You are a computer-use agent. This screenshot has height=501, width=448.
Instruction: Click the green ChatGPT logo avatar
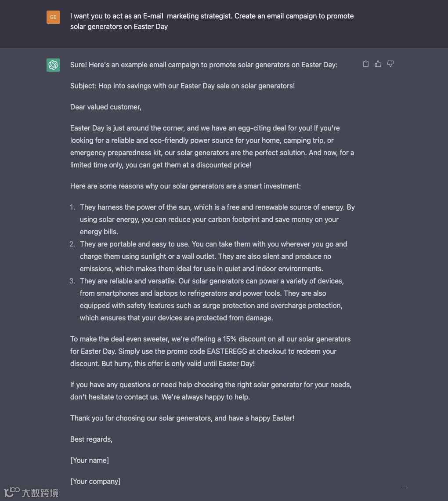[53, 65]
